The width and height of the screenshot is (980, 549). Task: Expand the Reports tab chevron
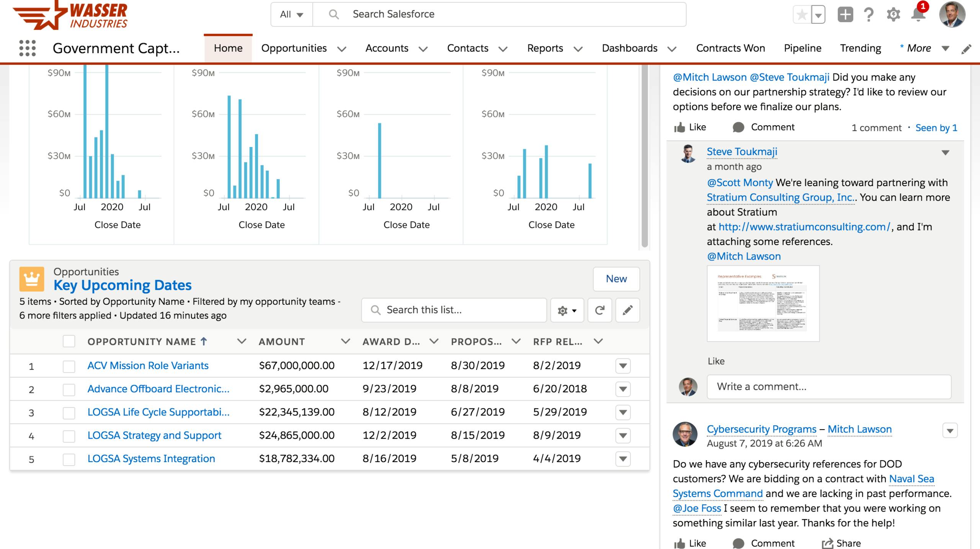click(578, 49)
